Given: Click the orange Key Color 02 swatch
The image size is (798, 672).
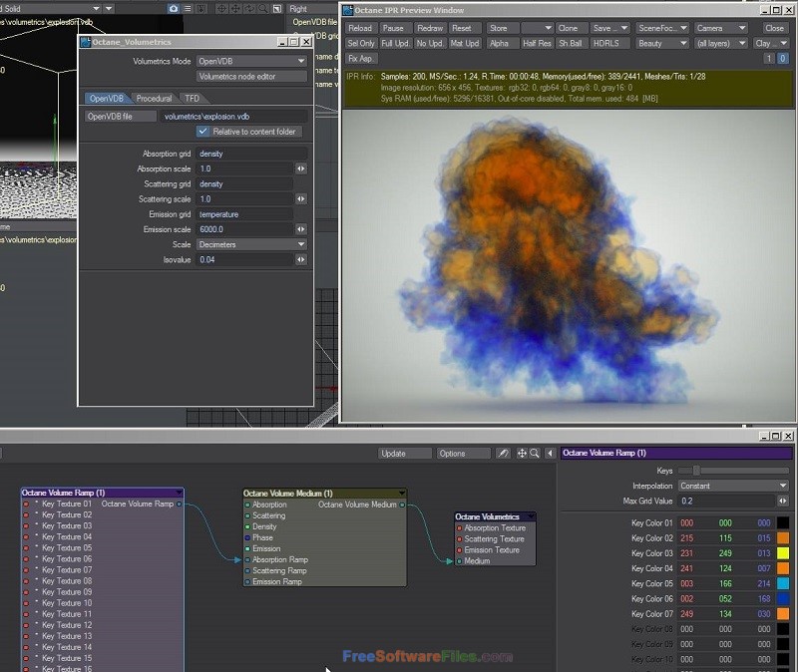Looking at the screenshot, I should (x=783, y=538).
